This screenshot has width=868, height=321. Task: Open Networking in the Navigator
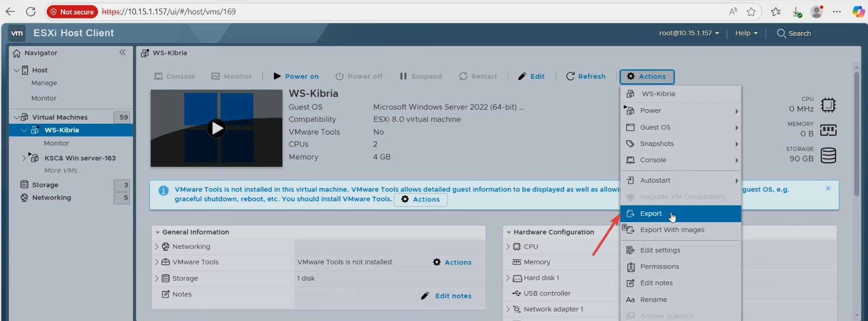tap(51, 198)
